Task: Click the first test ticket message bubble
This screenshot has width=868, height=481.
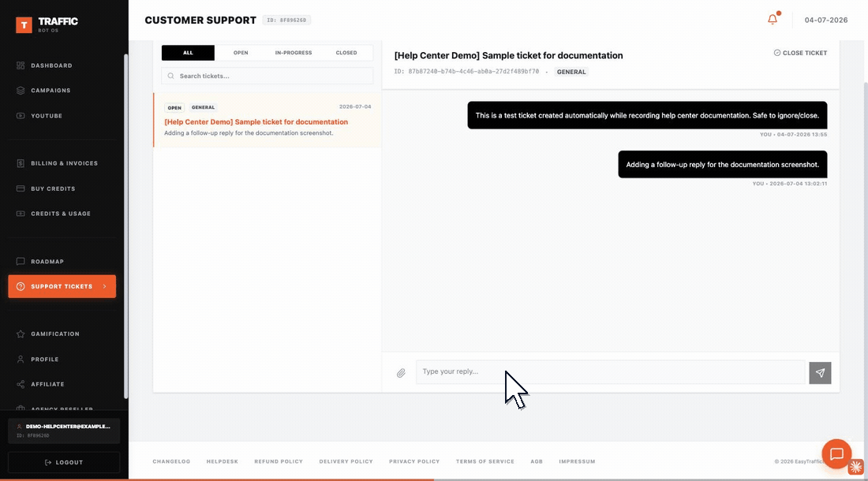Action: click(x=647, y=115)
